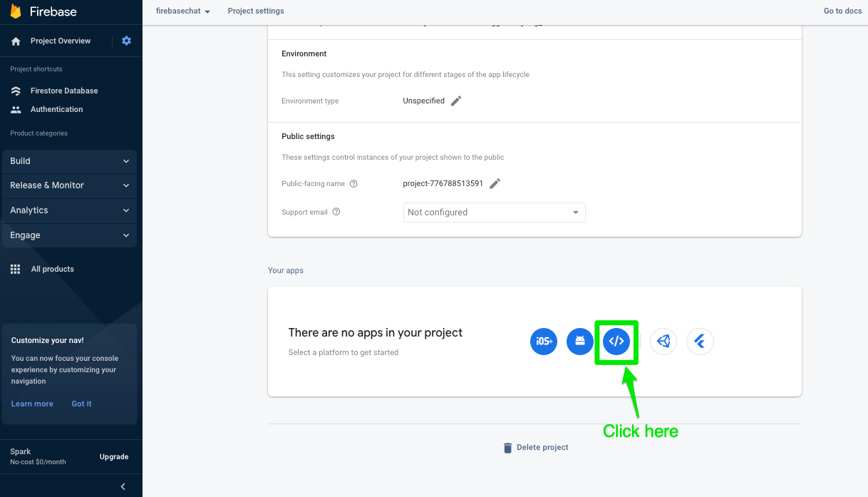Click Go to docs link

[x=843, y=11]
